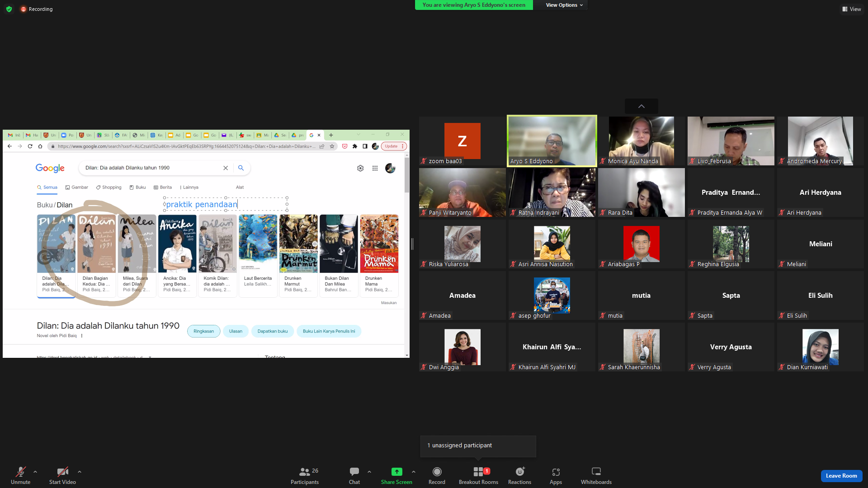Open the Reactions menu
Image resolution: width=868 pixels, height=488 pixels.
click(519, 476)
